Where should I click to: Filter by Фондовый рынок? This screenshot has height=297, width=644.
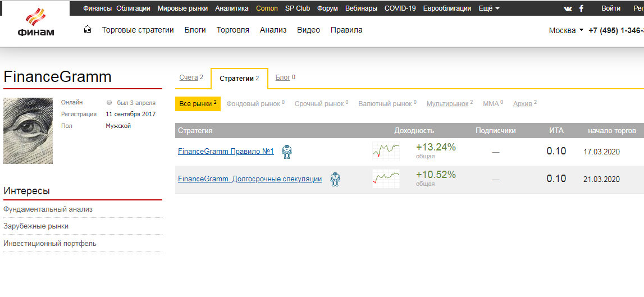255,104
